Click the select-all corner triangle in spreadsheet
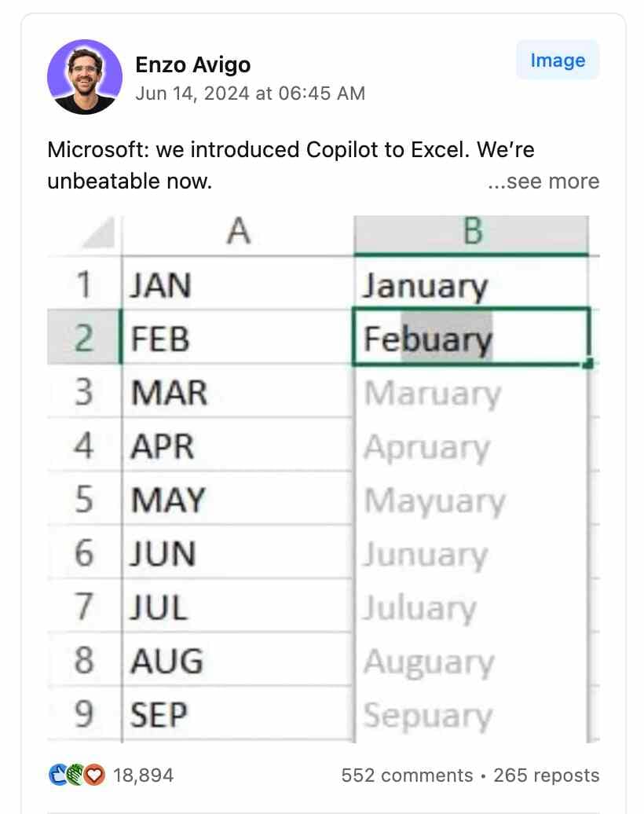The width and height of the screenshot is (644, 814). (x=98, y=233)
